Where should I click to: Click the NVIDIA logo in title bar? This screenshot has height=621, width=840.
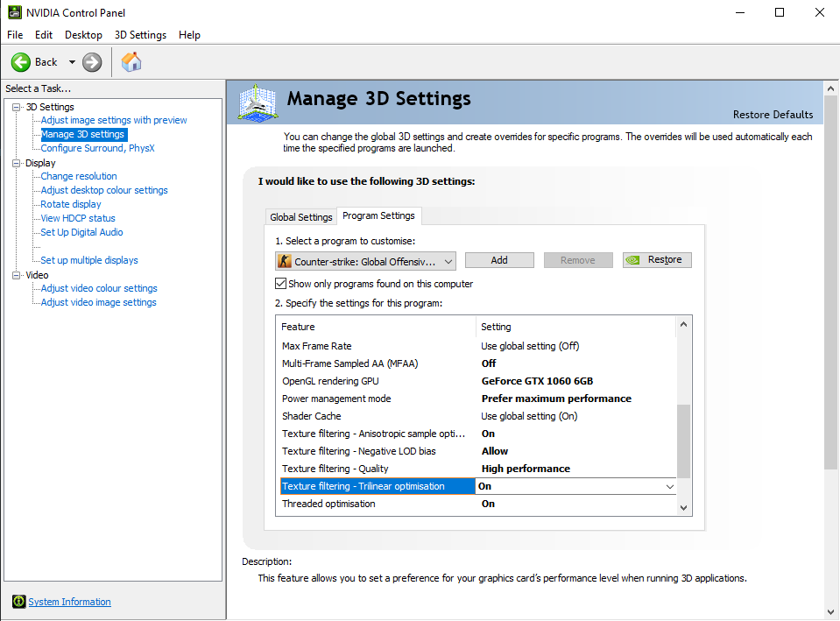13,12
